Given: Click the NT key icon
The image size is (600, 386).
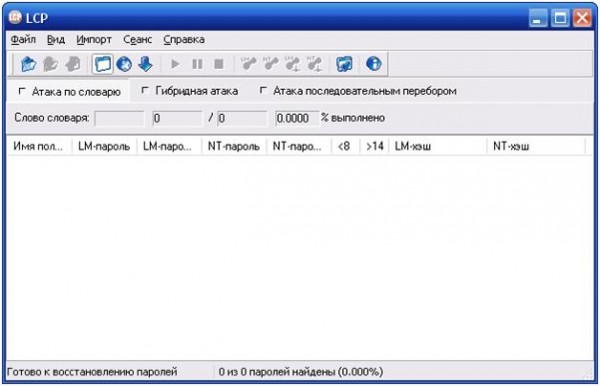Looking at the screenshot, I should [271, 64].
